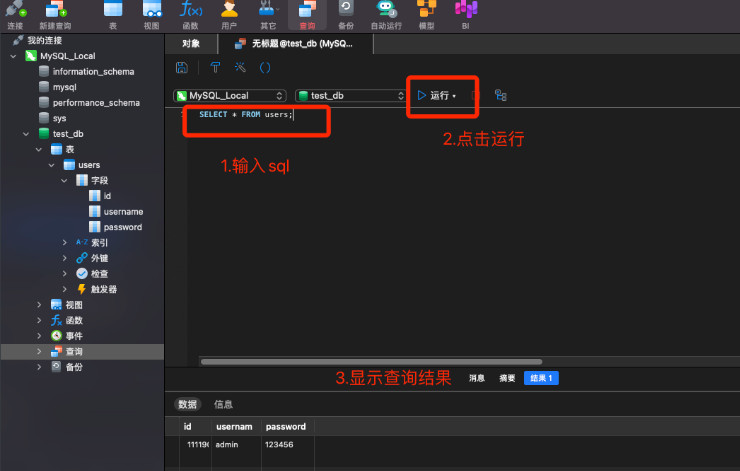The height and width of the screenshot is (471, 740).
Task: Open the Model toolbar icon
Action: pyautogui.click(x=427, y=15)
